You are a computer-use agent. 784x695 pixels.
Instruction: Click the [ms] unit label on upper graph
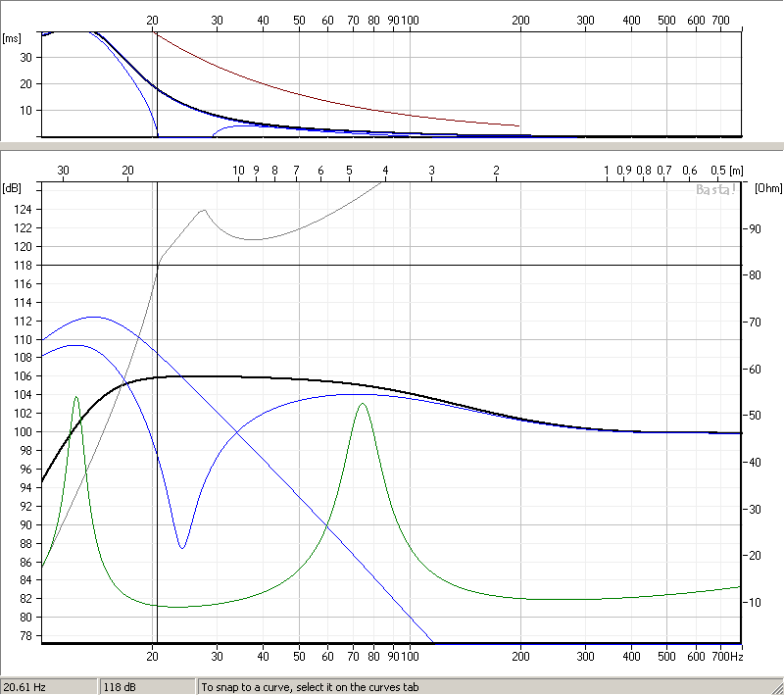coord(12,38)
